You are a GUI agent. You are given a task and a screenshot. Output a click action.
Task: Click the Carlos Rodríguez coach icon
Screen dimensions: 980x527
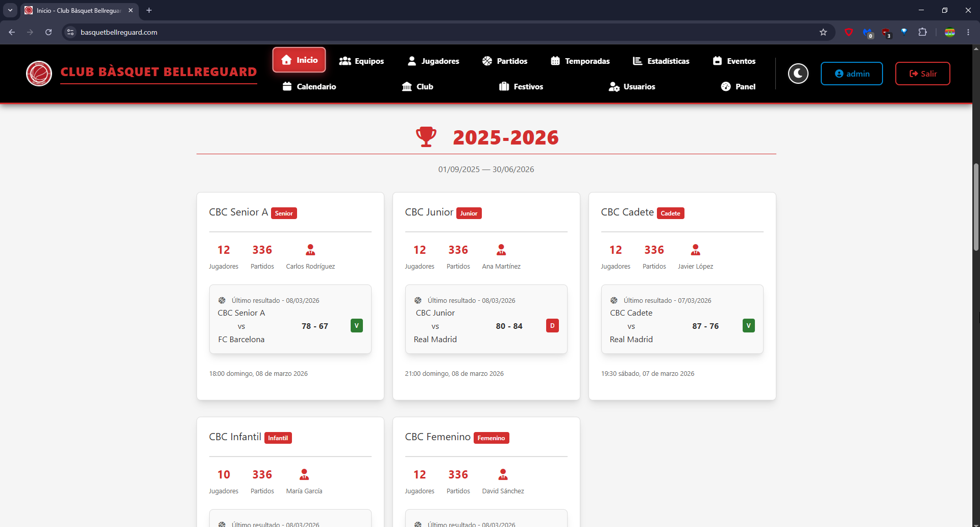pyautogui.click(x=310, y=250)
